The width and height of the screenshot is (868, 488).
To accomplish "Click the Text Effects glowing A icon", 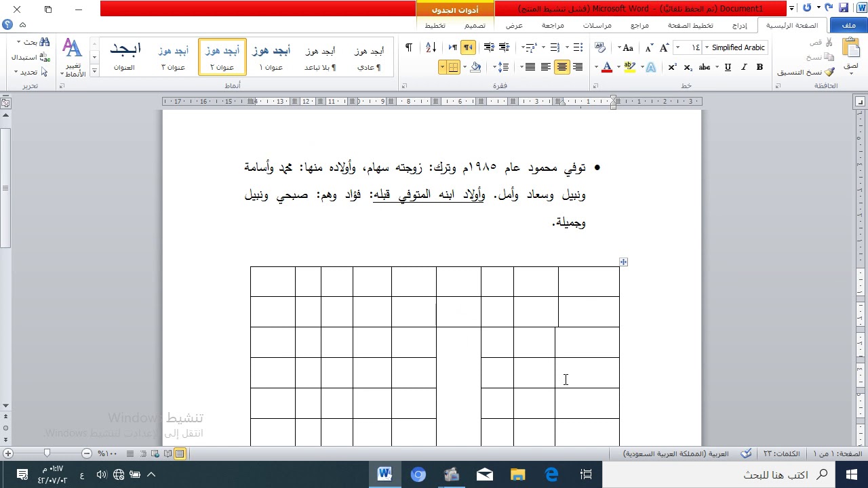I will click(651, 67).
